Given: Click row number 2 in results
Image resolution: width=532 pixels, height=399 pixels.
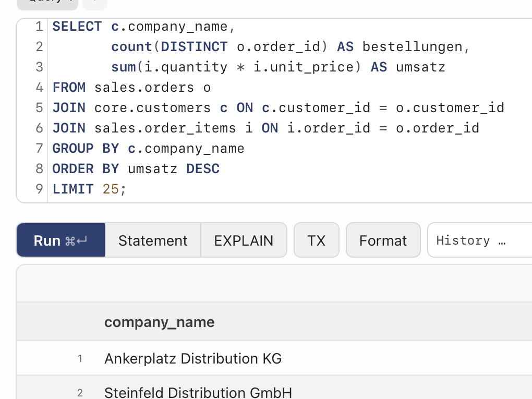Looking at the screenshot, I should pyautogui.click(x=80, y=393).
